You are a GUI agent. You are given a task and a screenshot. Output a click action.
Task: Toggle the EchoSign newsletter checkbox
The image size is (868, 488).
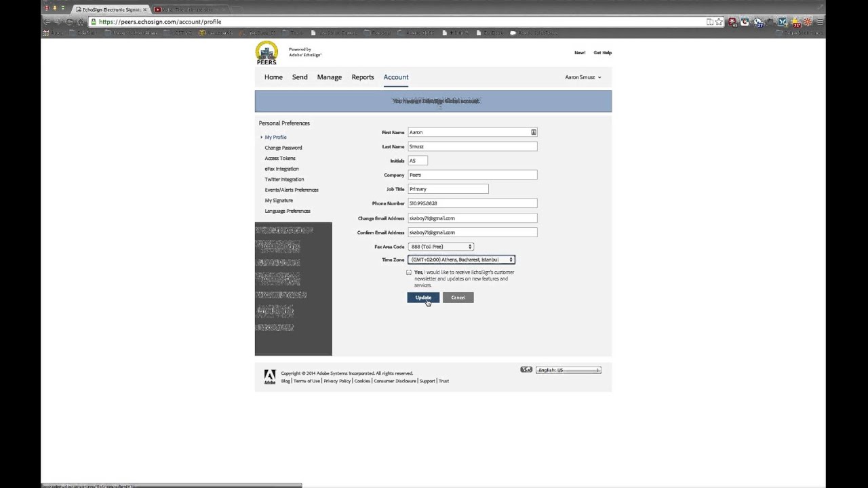pos(409,272)
